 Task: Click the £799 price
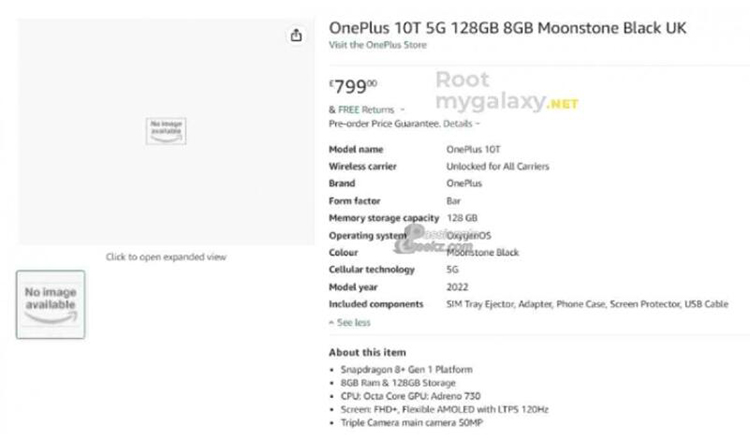[x=353, y=87]
